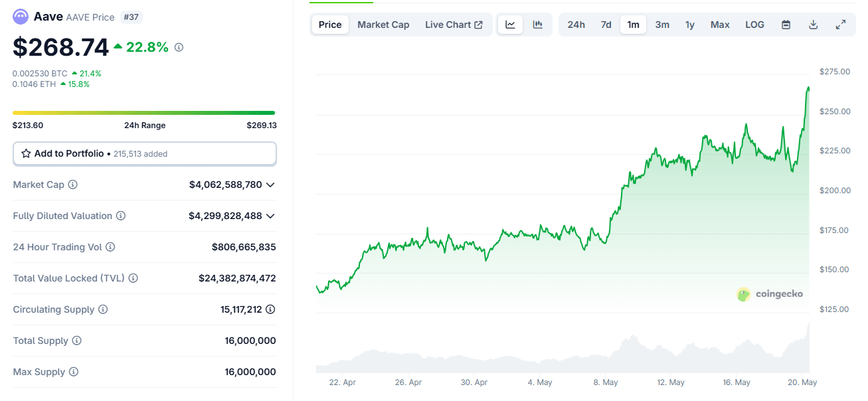Toggle the LOG scale option
Screen dimensions: 868x401
754,25
